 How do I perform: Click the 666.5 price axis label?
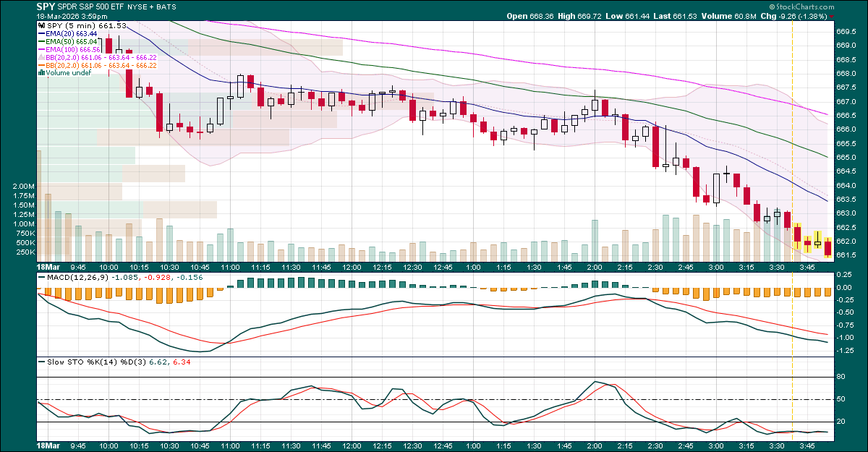[846, 115]
